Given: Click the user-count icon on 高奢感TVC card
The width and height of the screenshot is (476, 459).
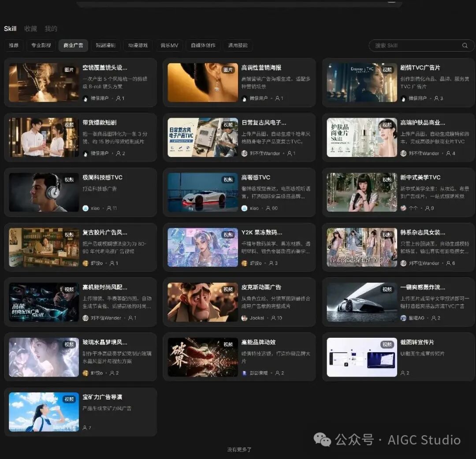Looking at the screenshot, I should tap(268, 208).
